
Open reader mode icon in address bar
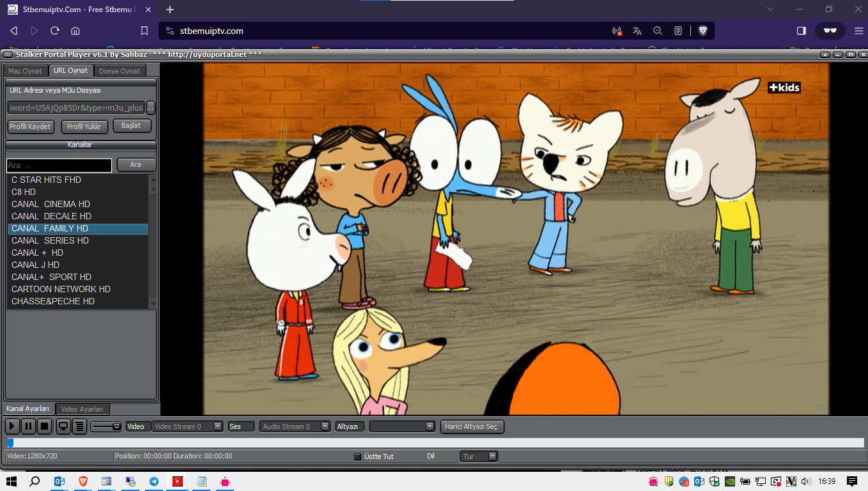pyautogui.click(x=678, y=31)
